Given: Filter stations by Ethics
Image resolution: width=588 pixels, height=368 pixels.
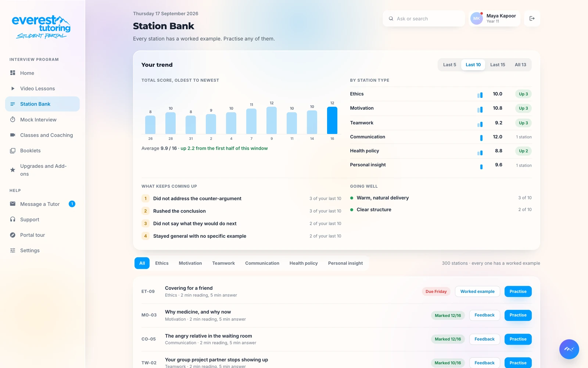Looking at the screenshot, I should click(x=162, y=263).
